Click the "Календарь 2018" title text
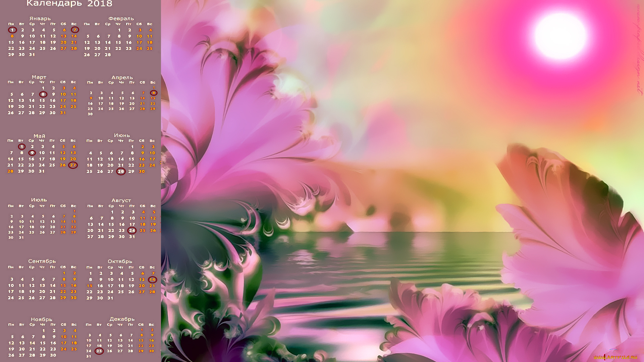The width and height of the screenshot is (644, 362). [69, 4]
